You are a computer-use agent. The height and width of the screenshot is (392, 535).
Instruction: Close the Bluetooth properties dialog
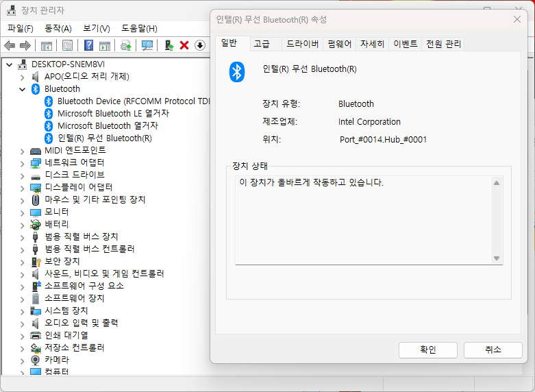[517, 19]
